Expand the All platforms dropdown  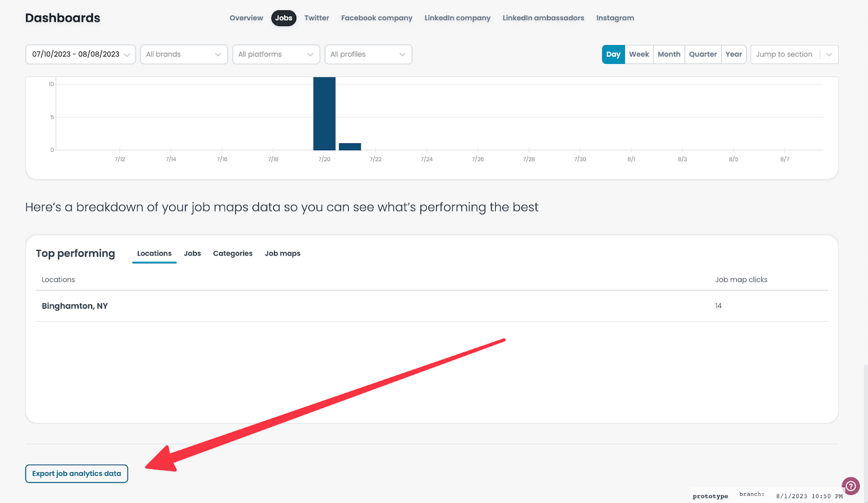[x=276, y=54]
